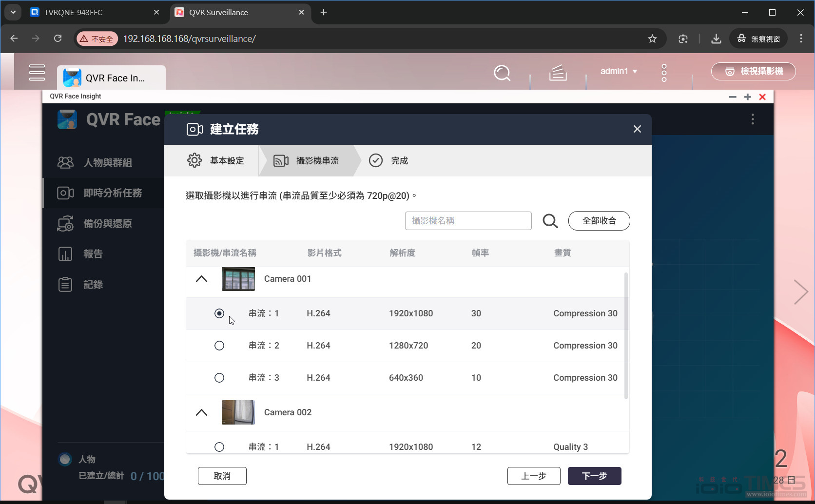Open the notifications icon in top bar
815x504 pixels.
pyautogui.click(x=558, y=73)
